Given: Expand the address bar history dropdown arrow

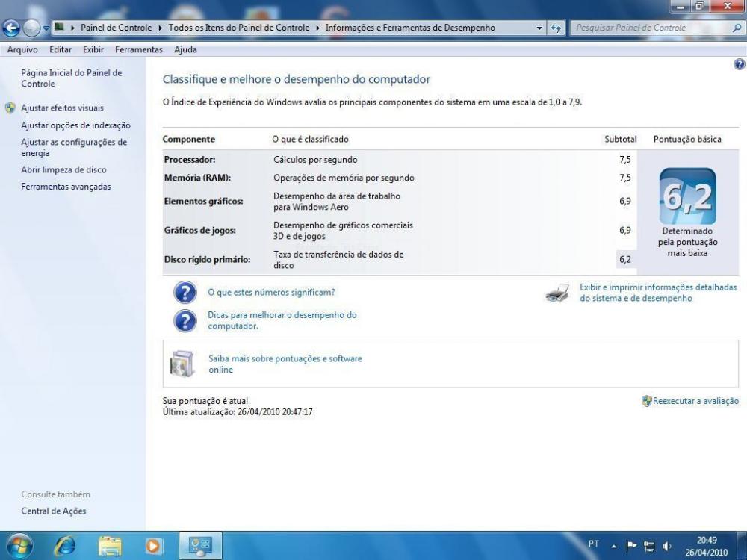Looking at the screenshot, I should 540,28.
